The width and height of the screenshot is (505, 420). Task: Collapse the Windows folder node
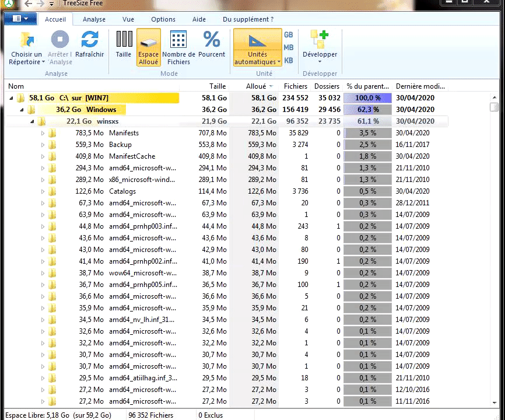click(22, 110)
